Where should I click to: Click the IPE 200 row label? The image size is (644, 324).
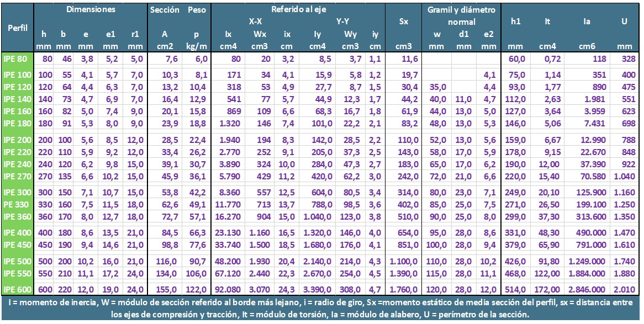click(x=17, y=141)
